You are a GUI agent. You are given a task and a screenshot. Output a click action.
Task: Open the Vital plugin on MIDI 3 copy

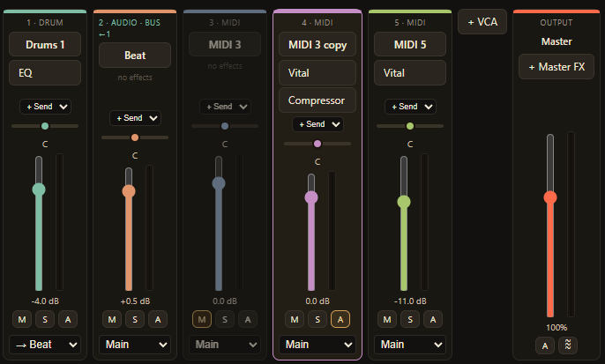317,73
